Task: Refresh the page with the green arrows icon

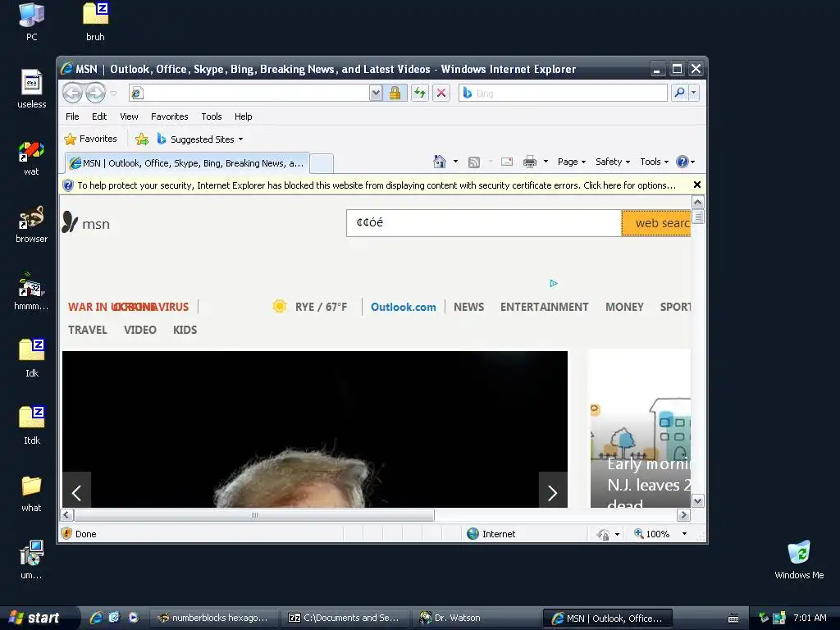Action: [x=419, y=94]
